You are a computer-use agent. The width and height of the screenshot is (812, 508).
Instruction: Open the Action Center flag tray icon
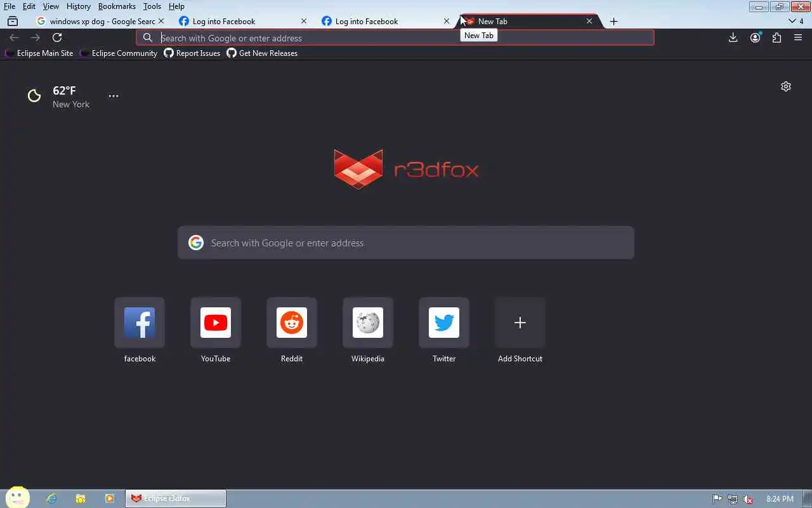pos(717,499)
